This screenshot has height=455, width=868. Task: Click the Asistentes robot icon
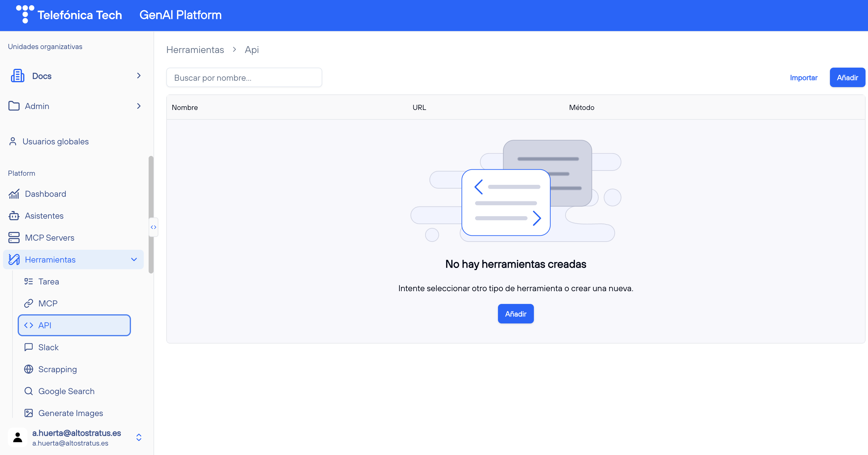point(14,216)
